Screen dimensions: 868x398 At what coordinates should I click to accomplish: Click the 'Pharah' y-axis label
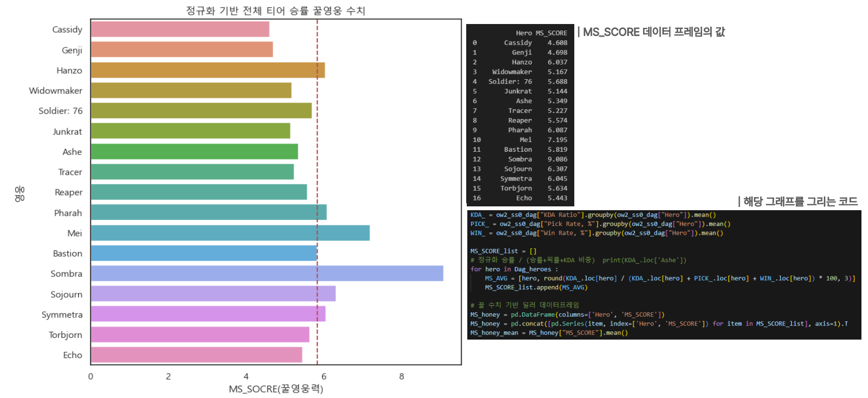[x=68, y=213]
